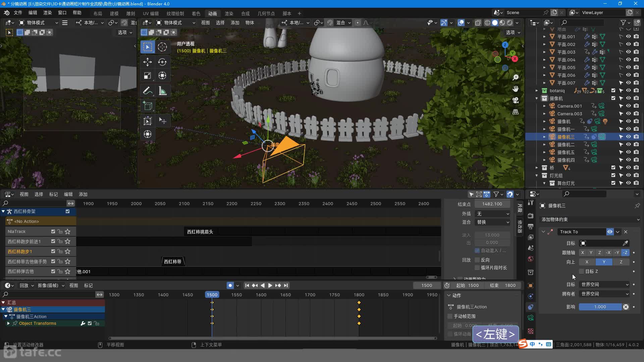Viewport: 644px width, 362px height.
Task: Open the 拥有者 space dropdown
Action: click(605, 294)
